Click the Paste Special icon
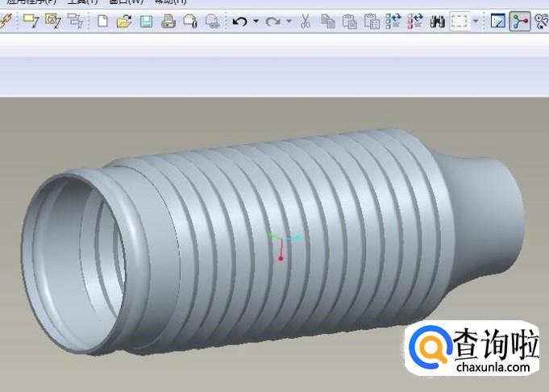 tap(372, 22)
